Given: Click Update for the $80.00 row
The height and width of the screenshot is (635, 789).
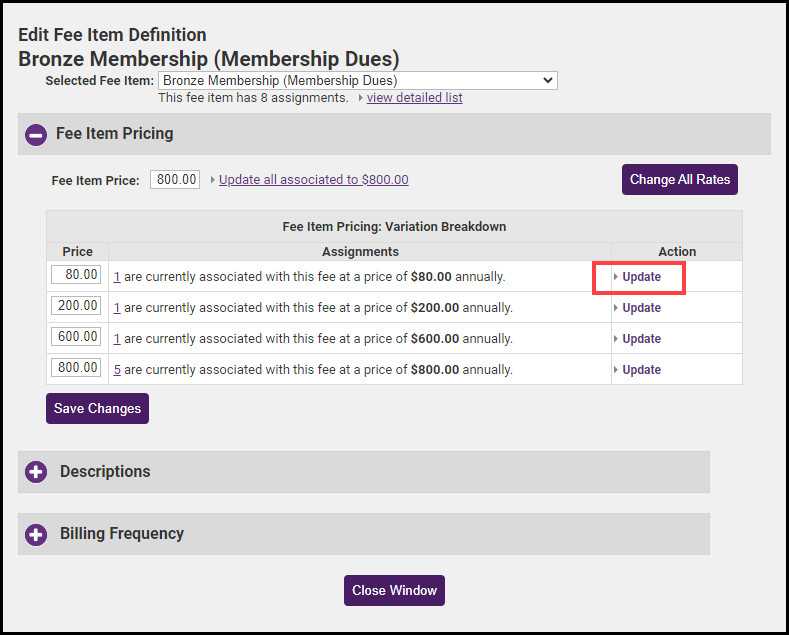Looking at the screenshot, I should pos(641,277).
